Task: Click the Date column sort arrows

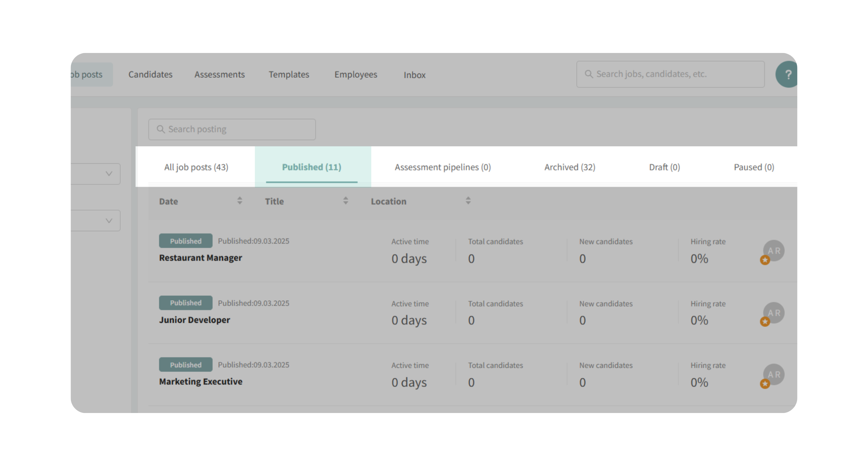Action: click(x=240, y=201)
